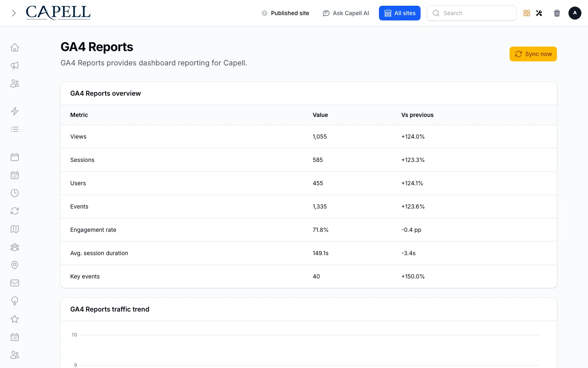Open the lightbulb icon

pos(15,301)
